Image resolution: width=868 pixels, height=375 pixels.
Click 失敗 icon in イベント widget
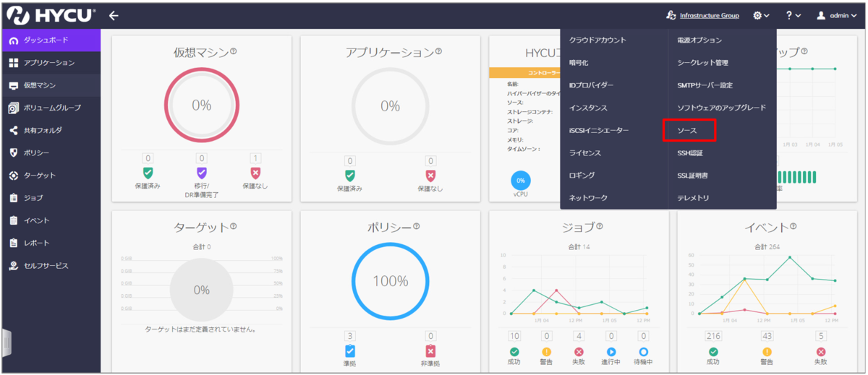point(820,351)
